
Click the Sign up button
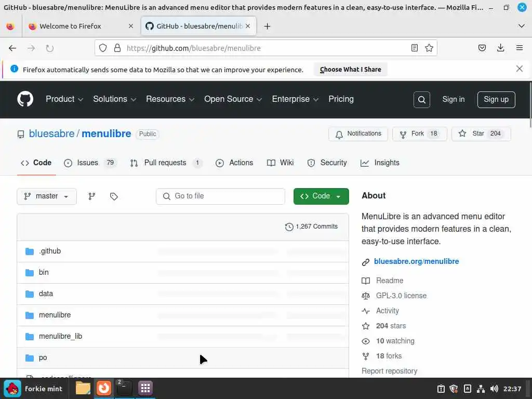tap(496, 99)
